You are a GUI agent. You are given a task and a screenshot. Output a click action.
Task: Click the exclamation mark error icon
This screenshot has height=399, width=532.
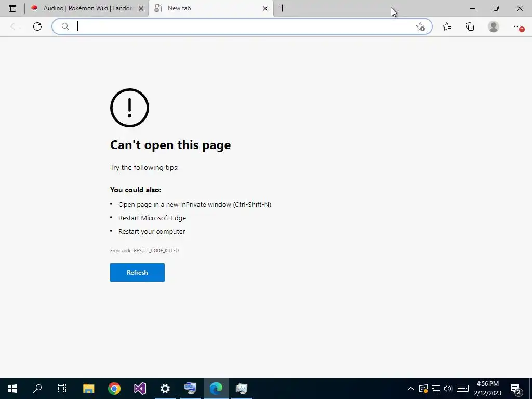[129, 108]
